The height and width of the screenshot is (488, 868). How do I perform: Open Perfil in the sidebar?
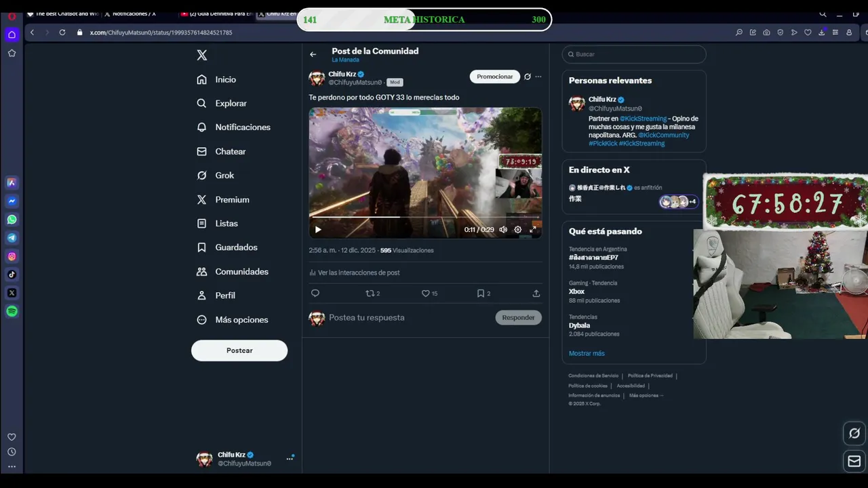pos(216,296)
